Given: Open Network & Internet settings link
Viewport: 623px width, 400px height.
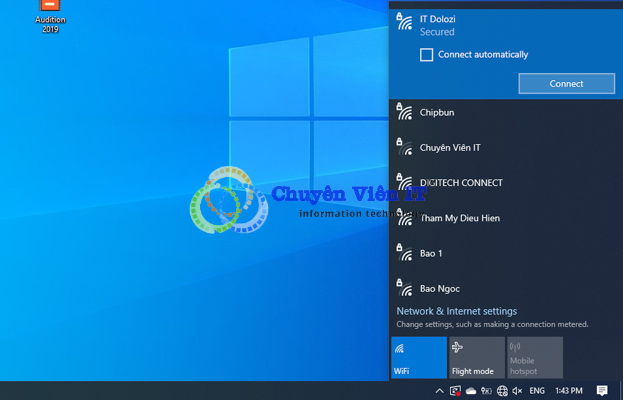Looking at the screenshot, I should 456,311.
